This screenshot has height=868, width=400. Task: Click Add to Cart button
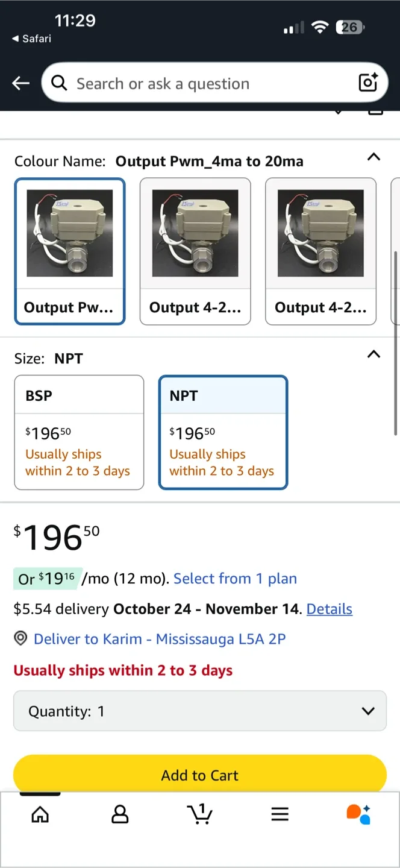200,775
